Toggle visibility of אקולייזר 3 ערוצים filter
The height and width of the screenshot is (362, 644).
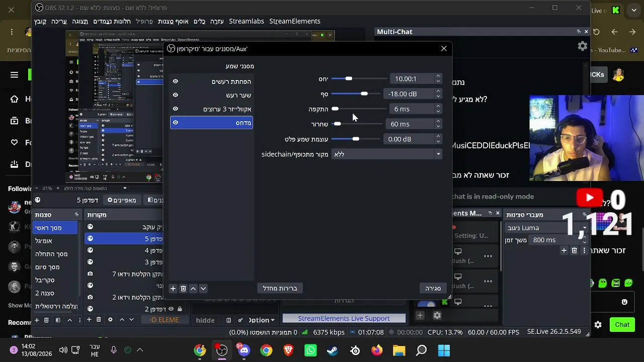(x=175, y=109)
